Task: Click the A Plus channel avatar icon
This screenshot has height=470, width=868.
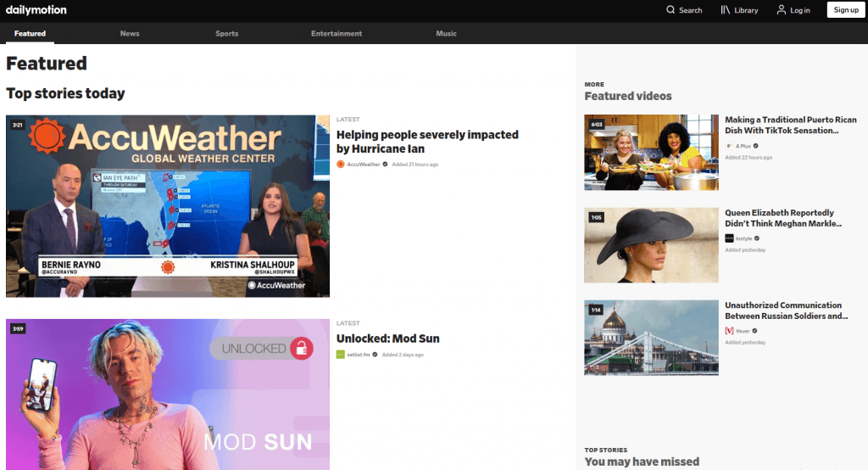Action: [x=729, y=146]
